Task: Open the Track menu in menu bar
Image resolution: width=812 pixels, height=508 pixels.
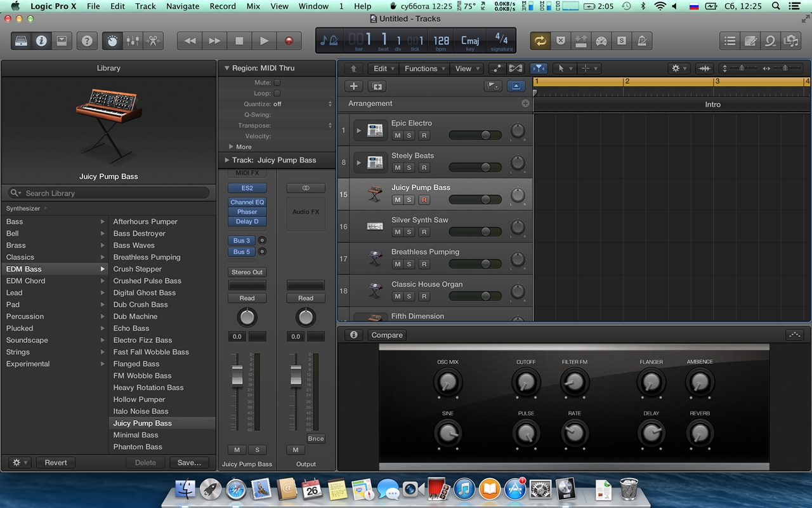Action: (x=145, y=6)
